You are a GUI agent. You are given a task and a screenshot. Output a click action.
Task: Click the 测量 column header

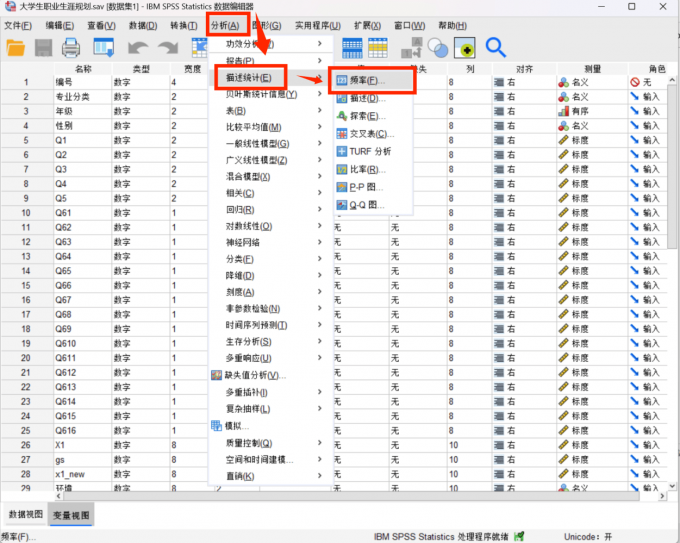592,69
